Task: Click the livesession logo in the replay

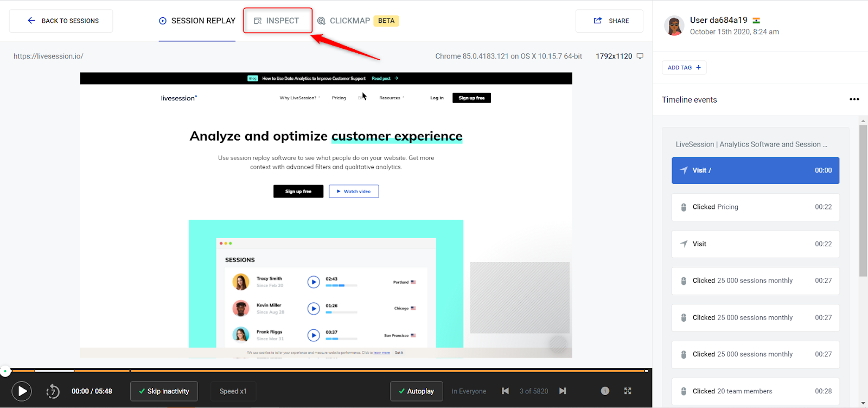Action: tap(179, 98)
